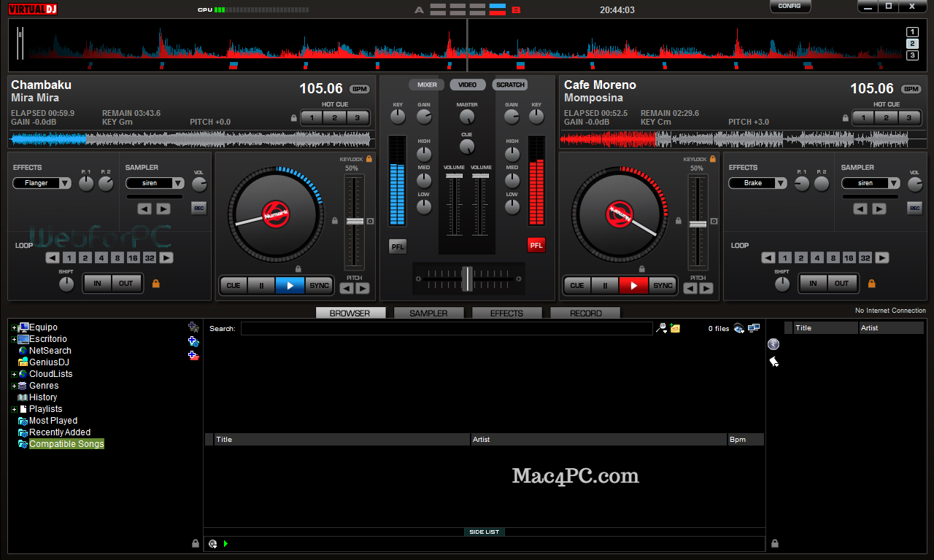This screenshot has height=560, width=934.
Task: Expand the Genres tree node
Action: (x=14, y=386)
